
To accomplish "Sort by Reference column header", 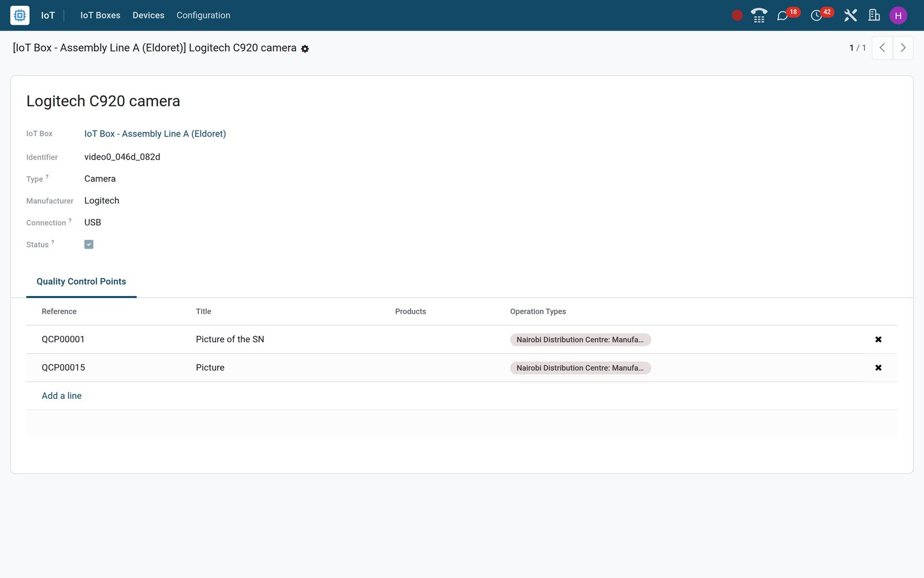I will click(x=59, y=312).
